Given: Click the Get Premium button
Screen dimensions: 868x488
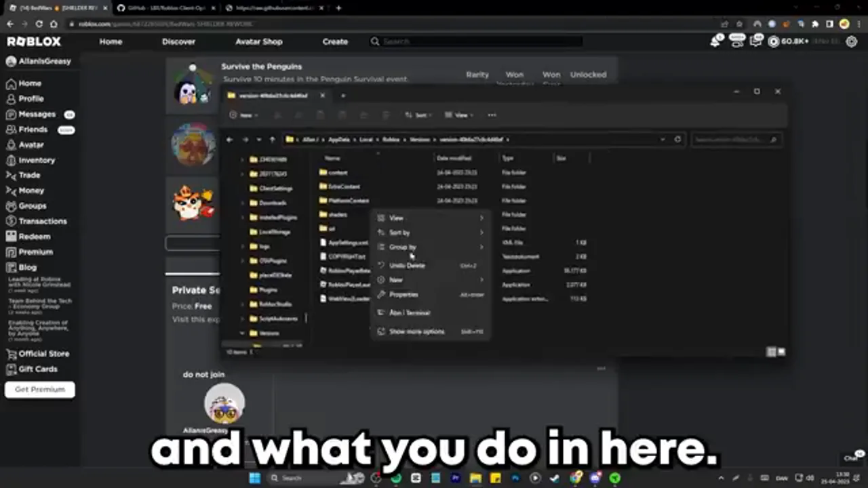Looking at the screenshot, I should click(40, 390).
